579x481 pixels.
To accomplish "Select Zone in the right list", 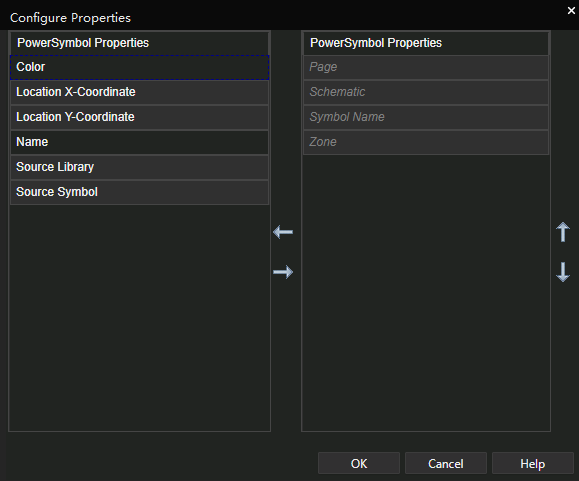I will point(426,142).
